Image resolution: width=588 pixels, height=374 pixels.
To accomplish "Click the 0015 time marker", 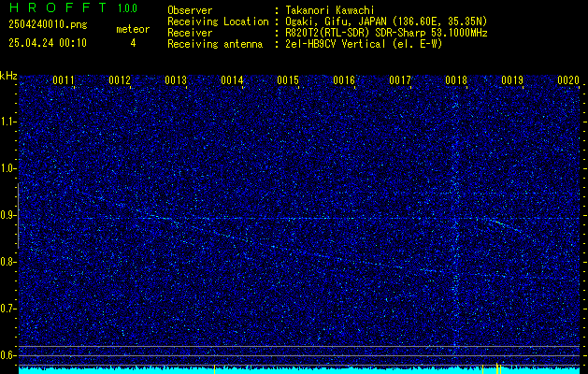I will 288,80.
